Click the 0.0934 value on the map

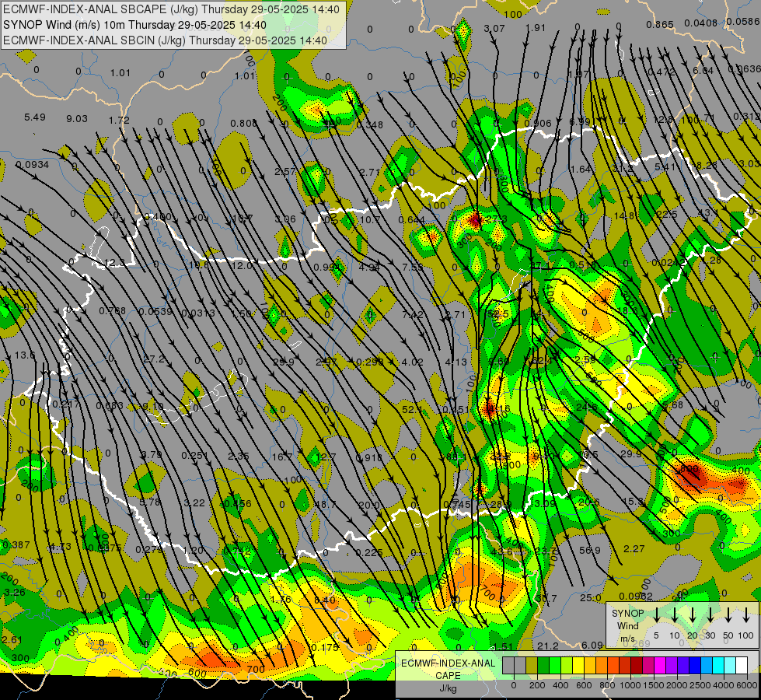[x=32, y=165]
